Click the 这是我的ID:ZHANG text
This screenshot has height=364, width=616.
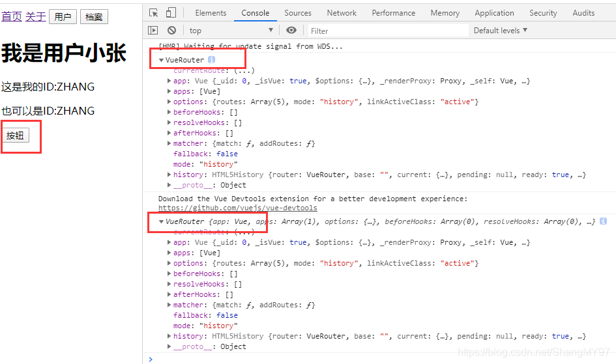point(48,87)
